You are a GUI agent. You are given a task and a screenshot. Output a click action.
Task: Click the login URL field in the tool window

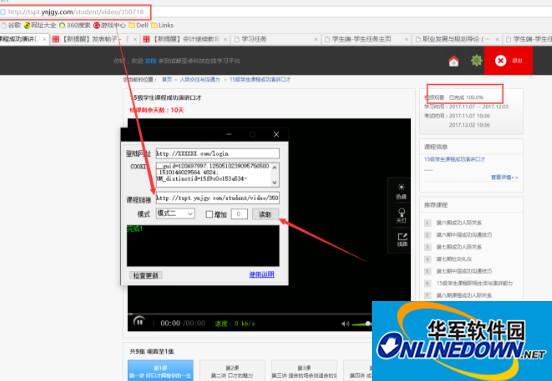[218, 154]
